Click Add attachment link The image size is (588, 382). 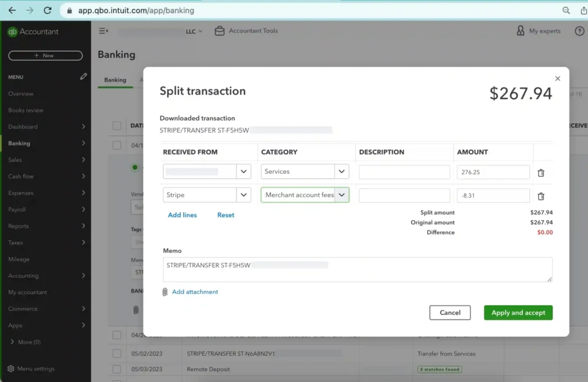(195, 292)
